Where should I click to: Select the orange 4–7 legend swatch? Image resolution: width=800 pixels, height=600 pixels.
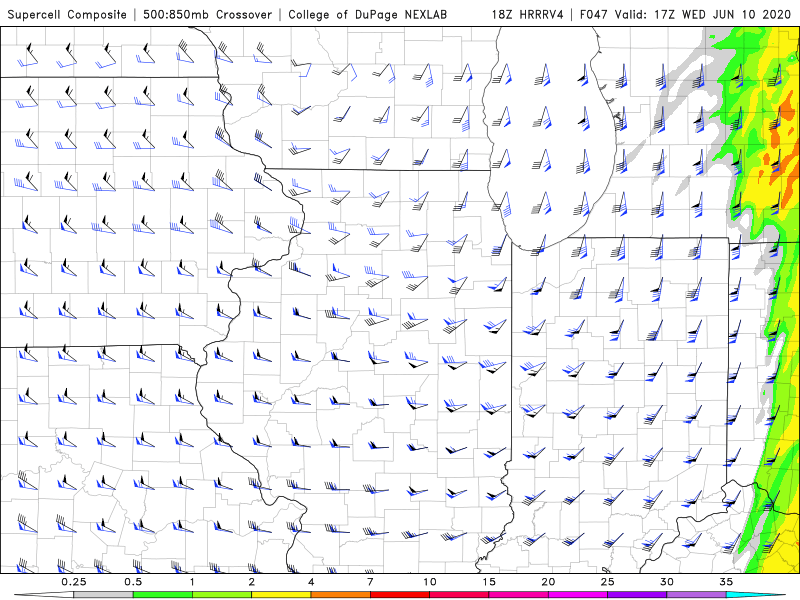coord(340,595)
